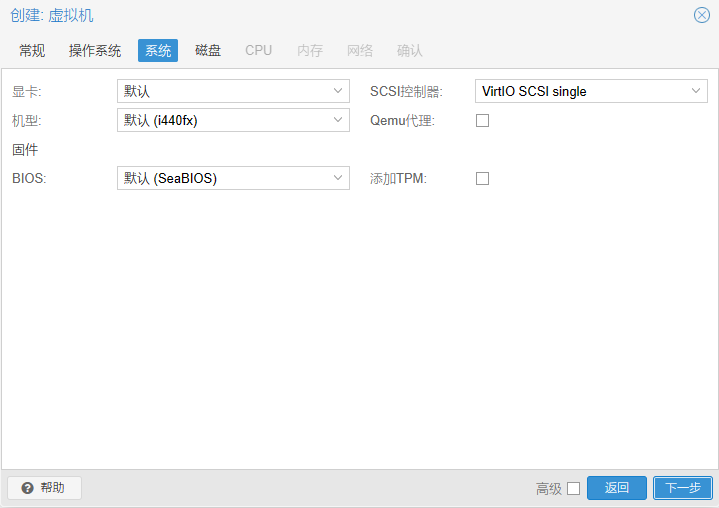Click the 创建: 虚拟机 title text
The image size is (719, 508).
(x=52, y=15)
